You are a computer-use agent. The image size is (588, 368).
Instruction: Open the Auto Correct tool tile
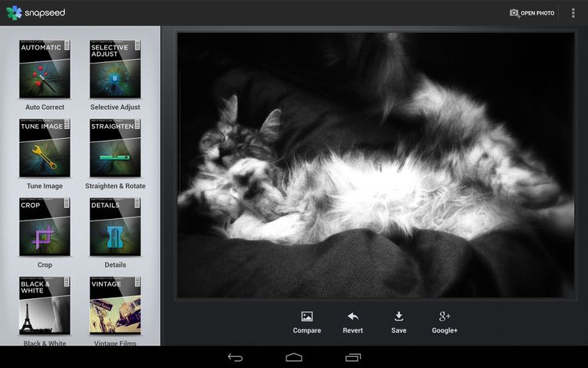45,69
